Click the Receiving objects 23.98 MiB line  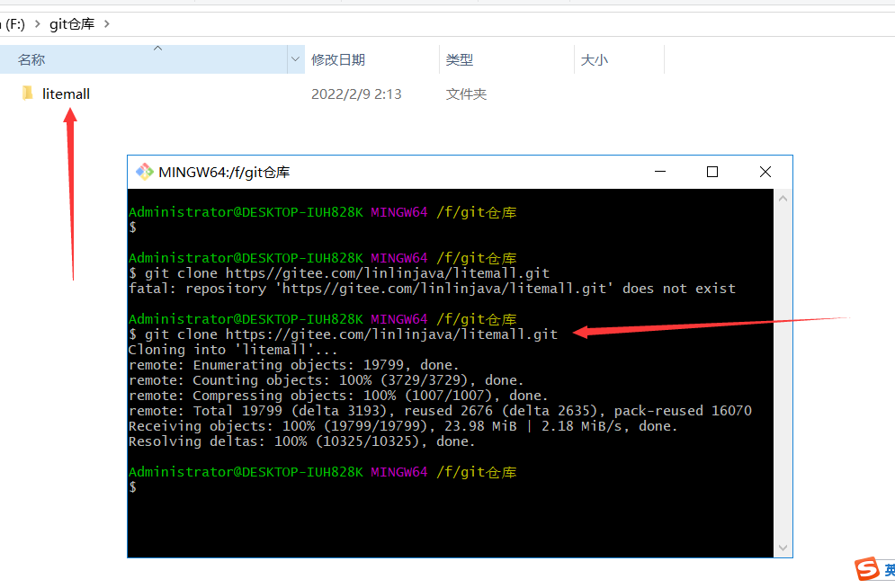click(x=403, y=426)
